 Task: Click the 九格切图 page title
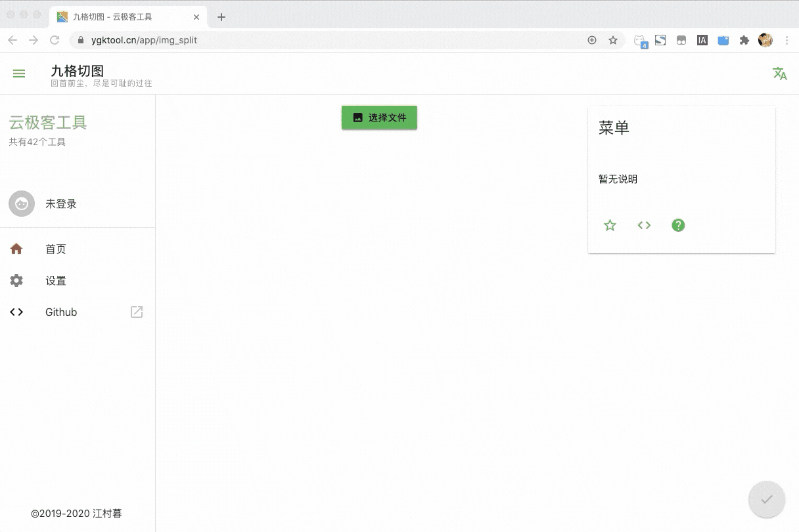[x=78, y=70]
